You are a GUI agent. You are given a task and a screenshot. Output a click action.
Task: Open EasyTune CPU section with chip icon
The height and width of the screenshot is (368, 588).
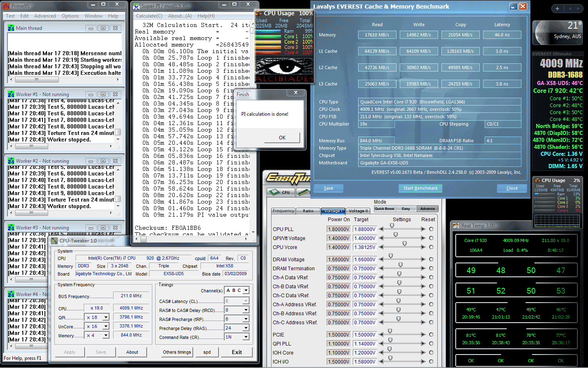point(281,192)
